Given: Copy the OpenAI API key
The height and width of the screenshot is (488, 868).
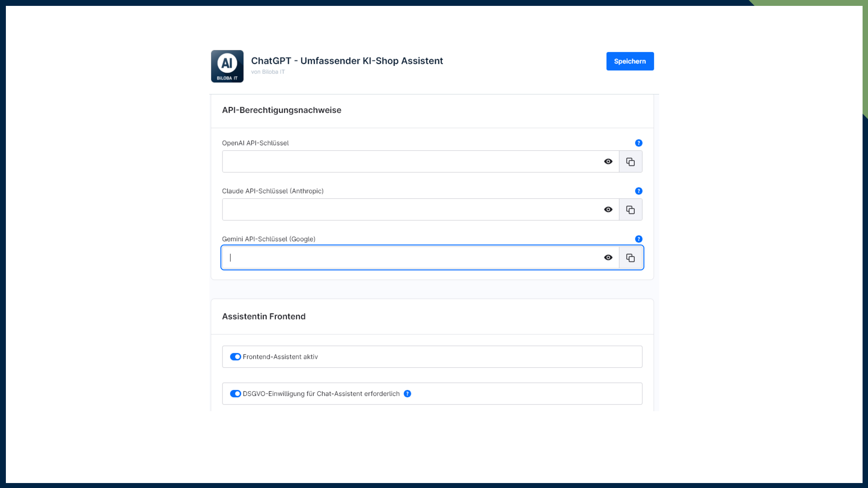Looking at the screenshot, I should pyautogui.click(x=630, y=162).
